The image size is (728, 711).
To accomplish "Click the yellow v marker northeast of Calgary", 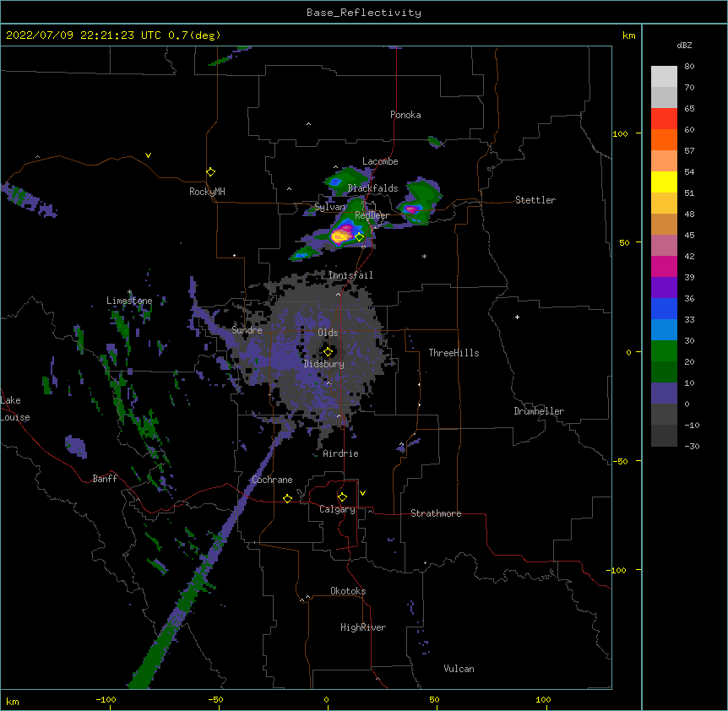I will 362,493.
